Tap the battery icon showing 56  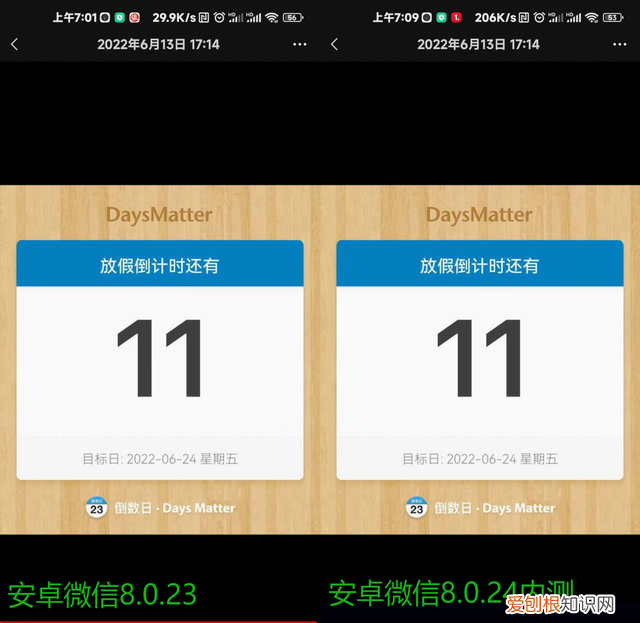click(293, 18)
